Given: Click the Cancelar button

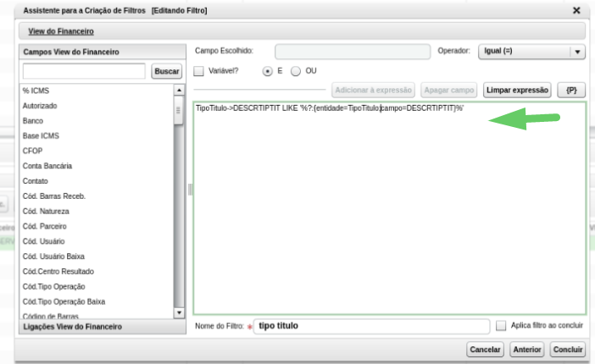Looking at the screenshot, I should pyautogui.click(x=485, y=350).
